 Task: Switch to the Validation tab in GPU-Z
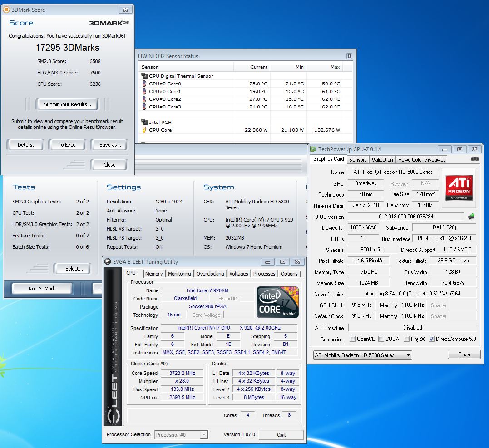[x=382, y=160]
